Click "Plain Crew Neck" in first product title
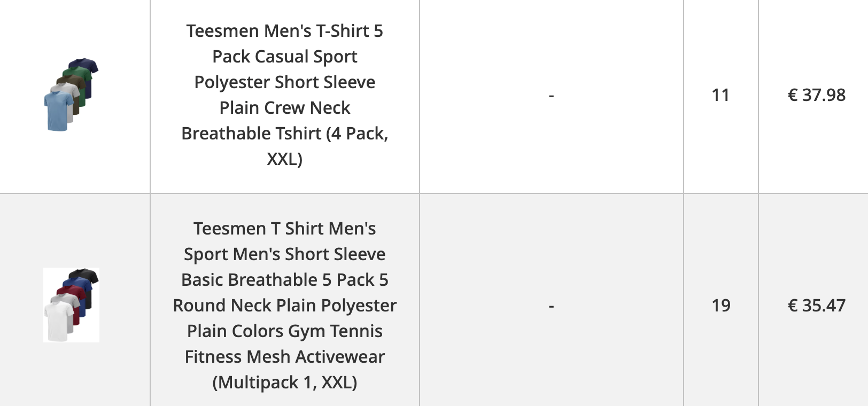Viewport: 868px width, 406px height. (x=284, y=108)
